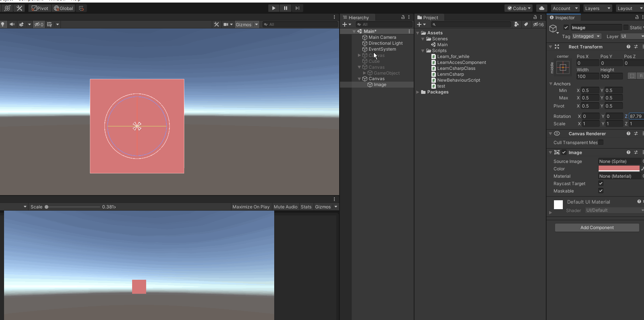Toggle the Image object active checkbox

[x=566, y=27]
